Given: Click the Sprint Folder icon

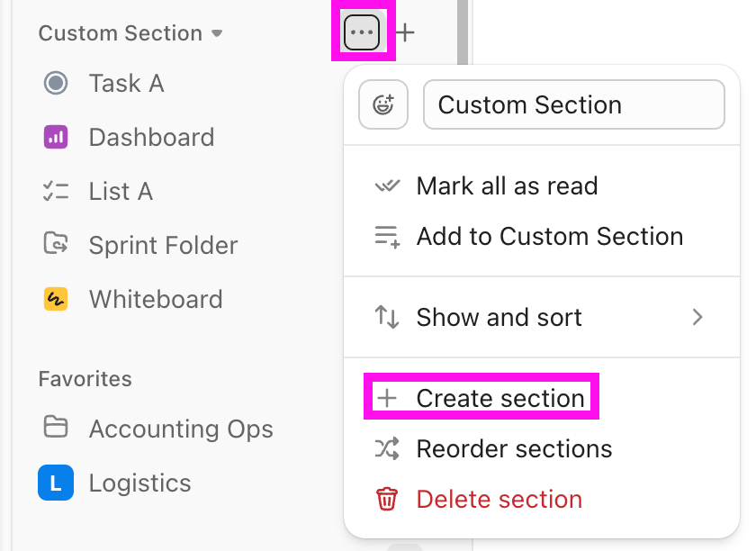Looking at the screenshot, I should pyautogui.click(x=56, y=244).
